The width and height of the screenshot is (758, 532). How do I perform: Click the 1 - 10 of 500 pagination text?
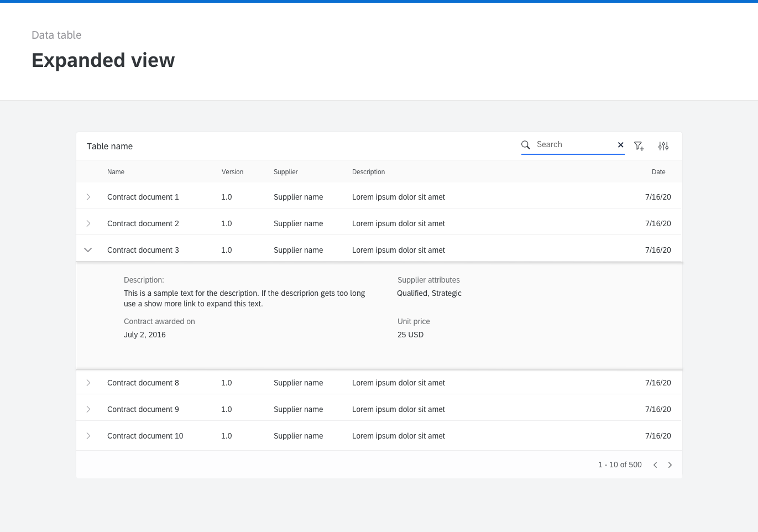point(619,465)
